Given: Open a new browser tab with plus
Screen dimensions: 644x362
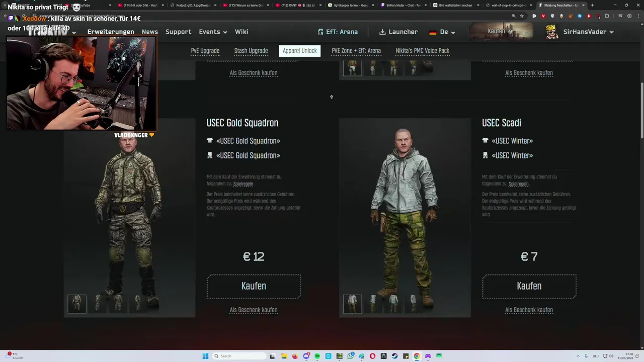Looking at the screenshot, I should (592, 5).
